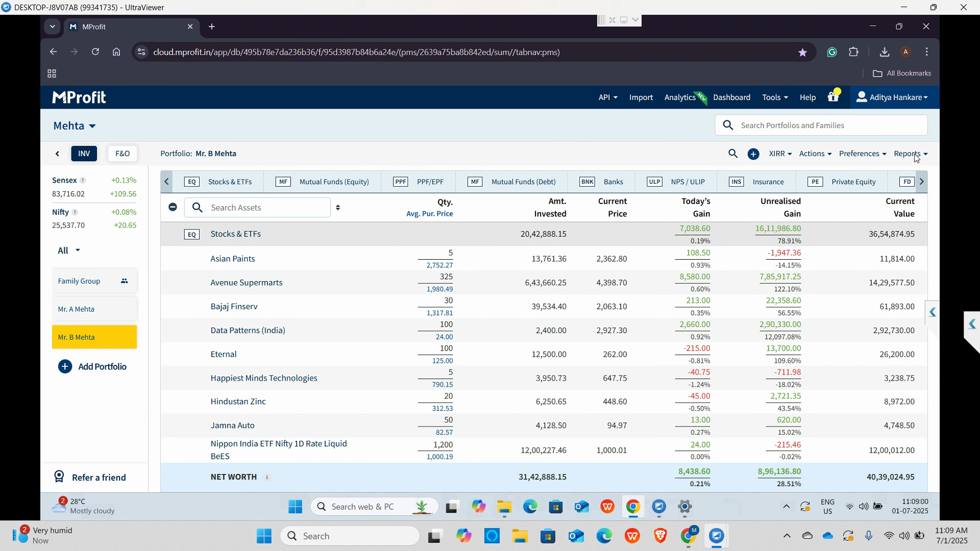Expand the All filter dropdown
Viewport: 980px width, 551px height.
click(x=69, y=251)
